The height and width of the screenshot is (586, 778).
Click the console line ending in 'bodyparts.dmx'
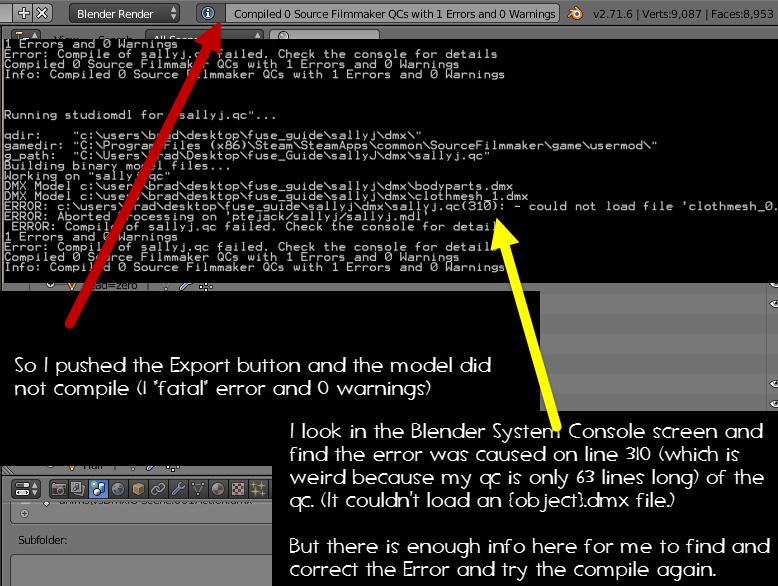[x=259, y=186]
